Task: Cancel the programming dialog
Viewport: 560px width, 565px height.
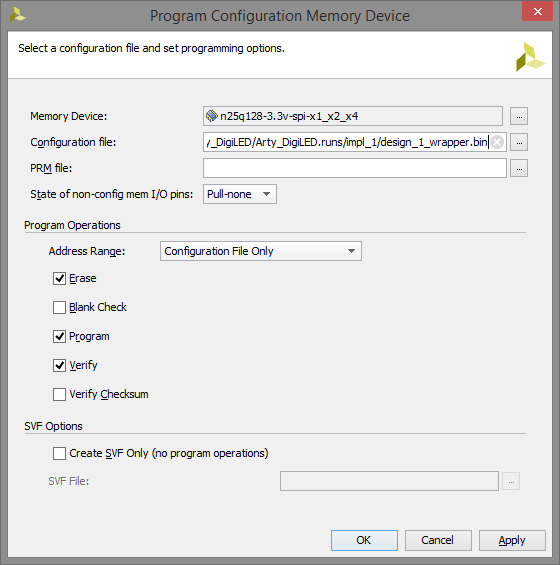Action: tap(438, 540)
